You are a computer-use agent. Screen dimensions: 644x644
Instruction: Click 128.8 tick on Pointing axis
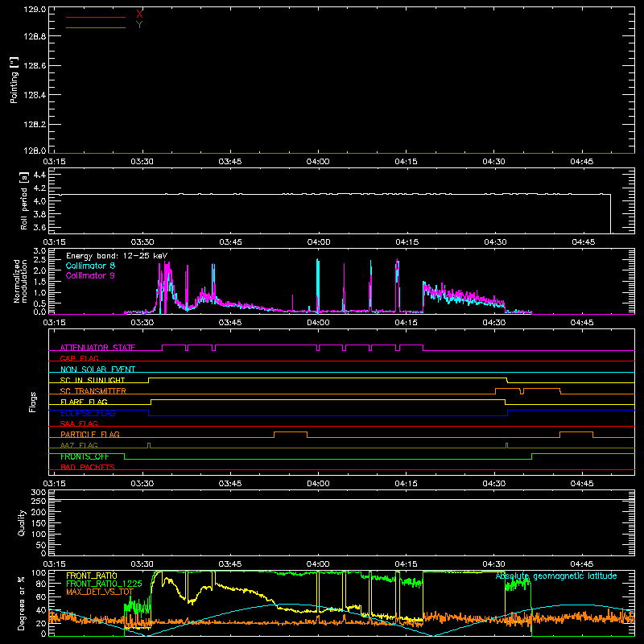pos(35,36)
